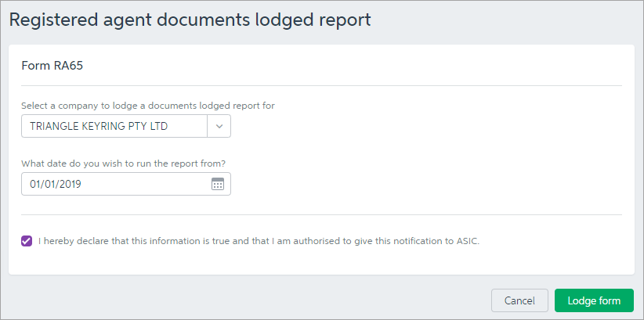Click the 'Form RA65' section title

[52, 66]
